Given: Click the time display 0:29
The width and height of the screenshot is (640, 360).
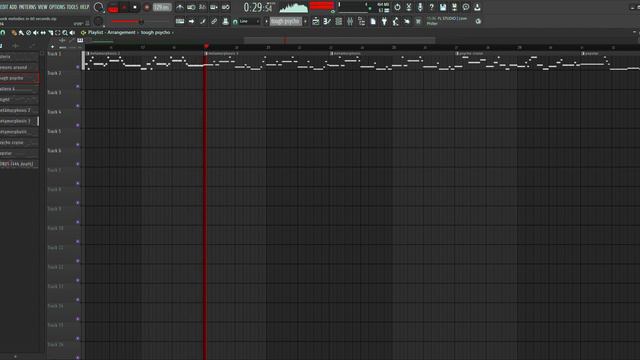Looking at the screenshot, I should pyautogui.click(x=259, y=7).
